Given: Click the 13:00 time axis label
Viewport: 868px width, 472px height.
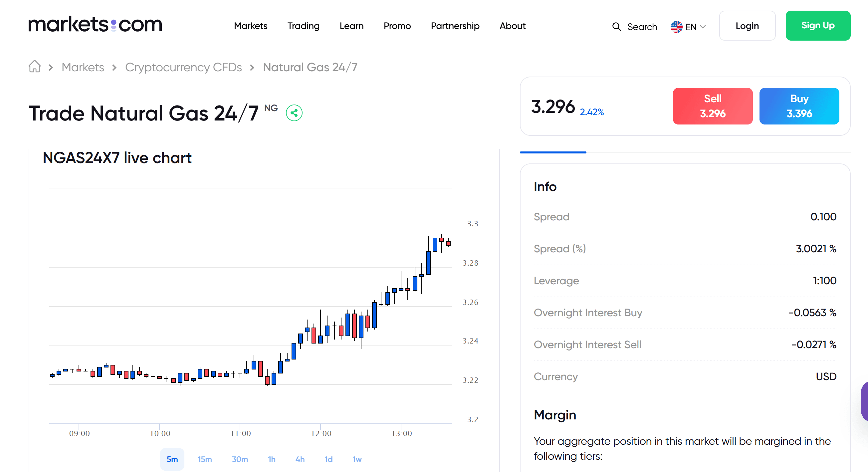Looking at the screenshot, I should pos(401,433).
